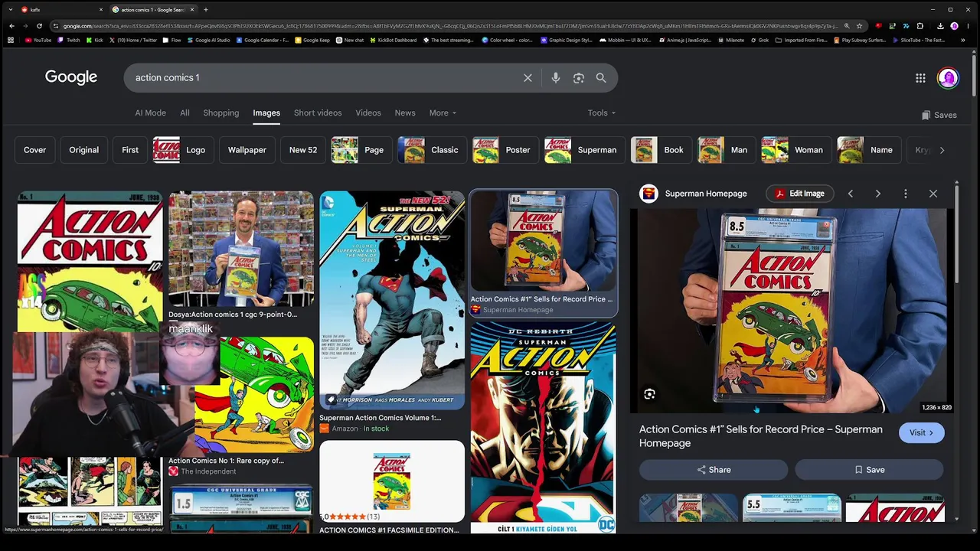The width and height of the screenshot is (980, 551).
Task: Select the Poster filter chip
Action: (505, 150)
